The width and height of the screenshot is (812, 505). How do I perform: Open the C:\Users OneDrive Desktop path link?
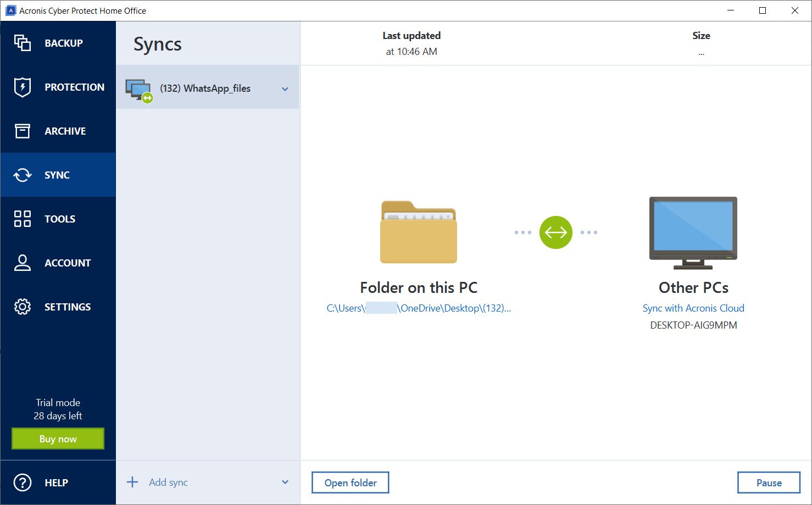(419, 308)
